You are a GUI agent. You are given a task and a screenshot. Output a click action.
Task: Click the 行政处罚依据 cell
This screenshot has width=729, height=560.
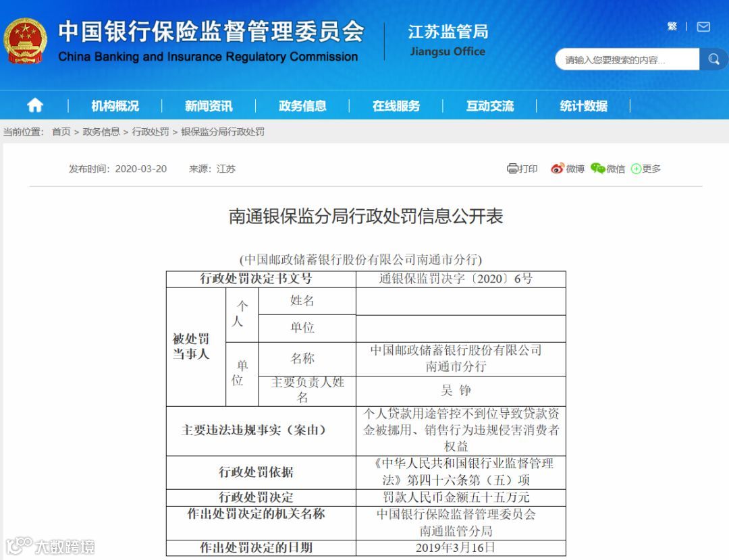tap(261, 472)
